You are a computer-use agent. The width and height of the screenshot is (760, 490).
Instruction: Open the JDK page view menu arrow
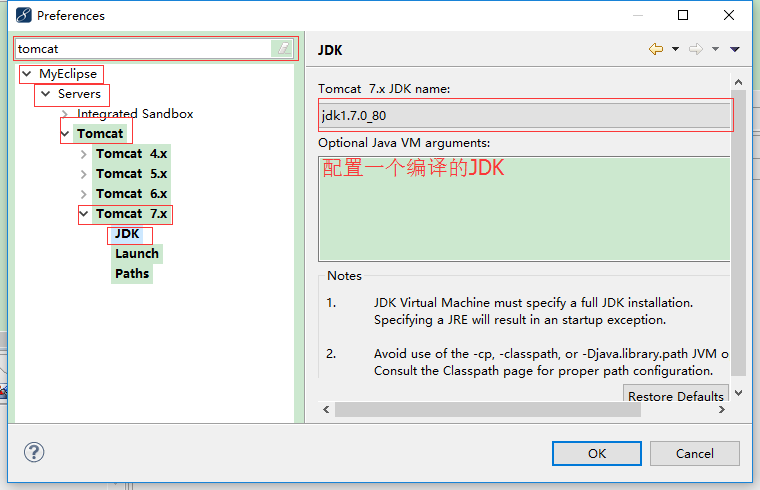tap(735, 49)
